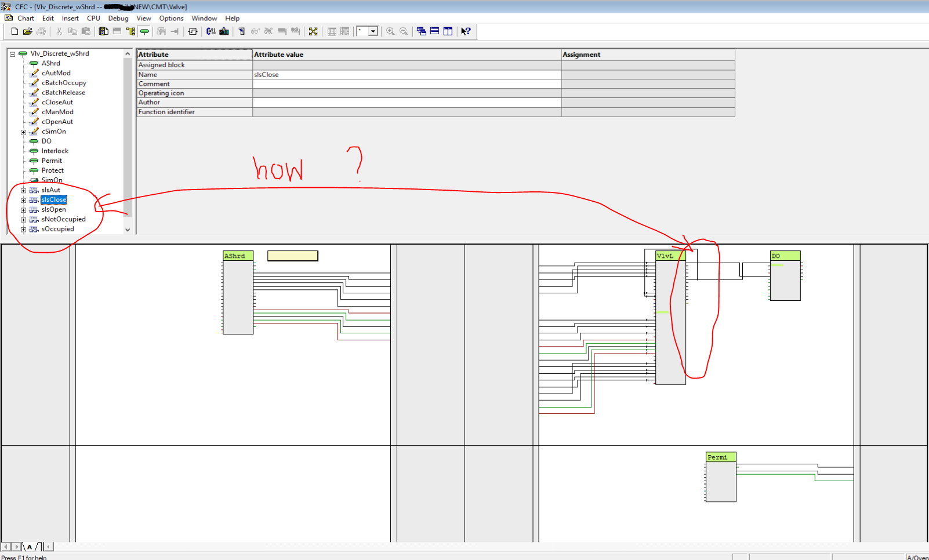This screenshot has width=929, height=560.
Task: Expand the sIsOpen tree node
Action: [23, 210]
